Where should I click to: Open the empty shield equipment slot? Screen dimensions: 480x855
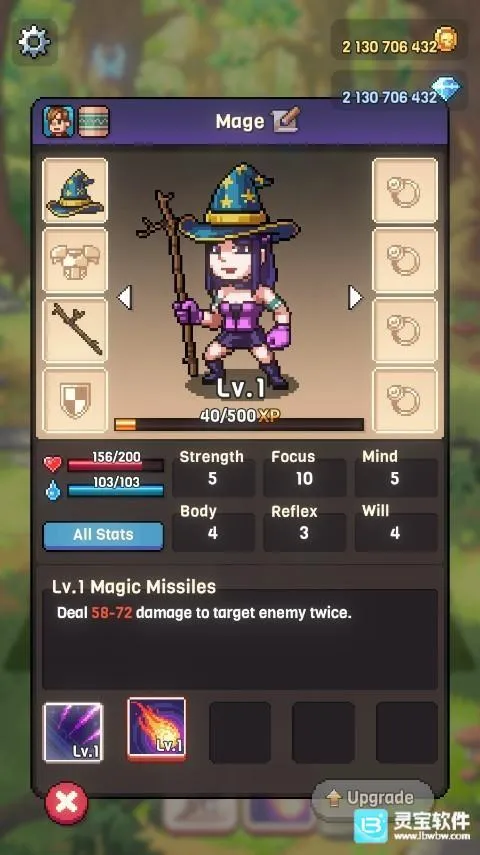tap(75, 400)
